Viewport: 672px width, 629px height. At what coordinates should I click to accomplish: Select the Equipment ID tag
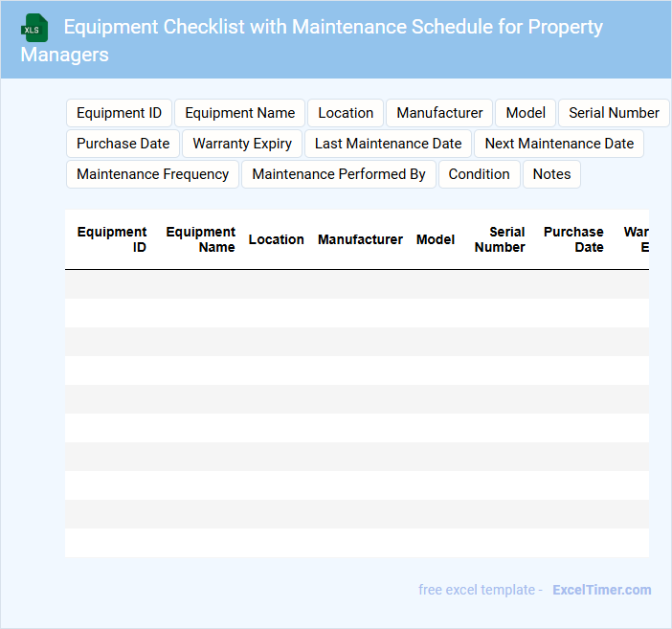pos(119,113)
